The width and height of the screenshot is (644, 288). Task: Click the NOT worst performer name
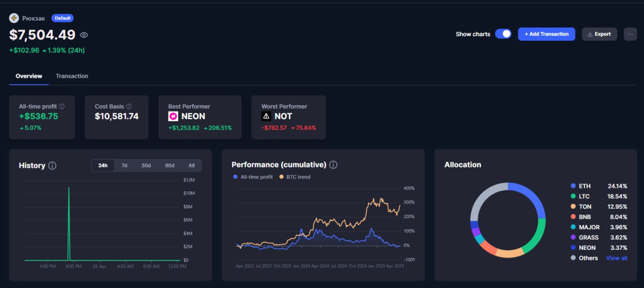coord(283,116)
